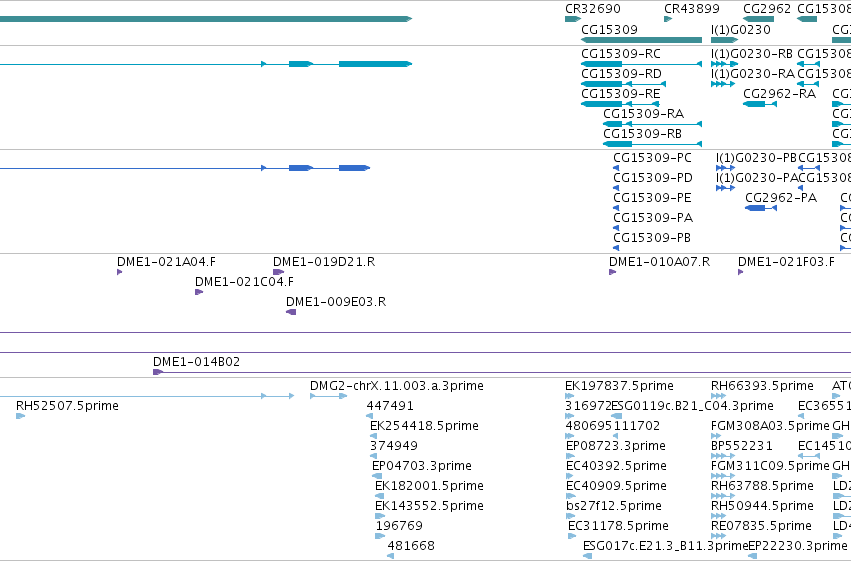This screenshot has height=561, width=851.
Task: Select clone end DME1-021A04.F
Action: (x=166, y=262)
